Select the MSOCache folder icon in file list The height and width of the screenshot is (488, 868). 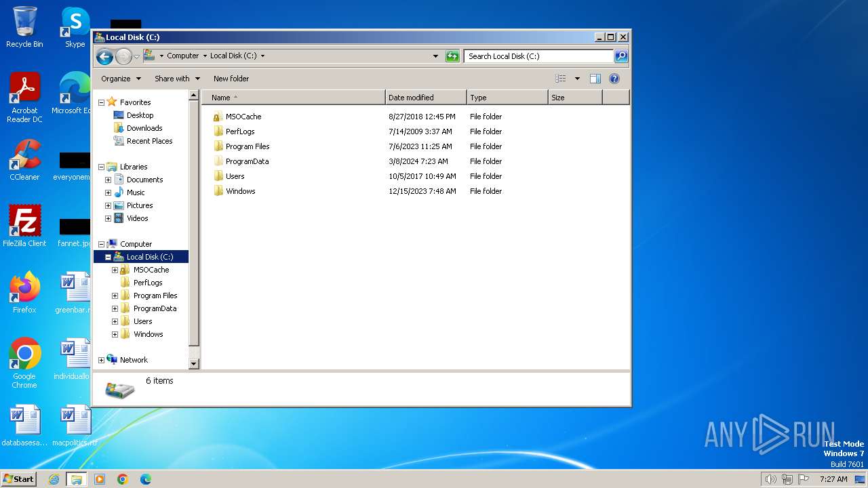pyautogui.click(x=218, y=117)
